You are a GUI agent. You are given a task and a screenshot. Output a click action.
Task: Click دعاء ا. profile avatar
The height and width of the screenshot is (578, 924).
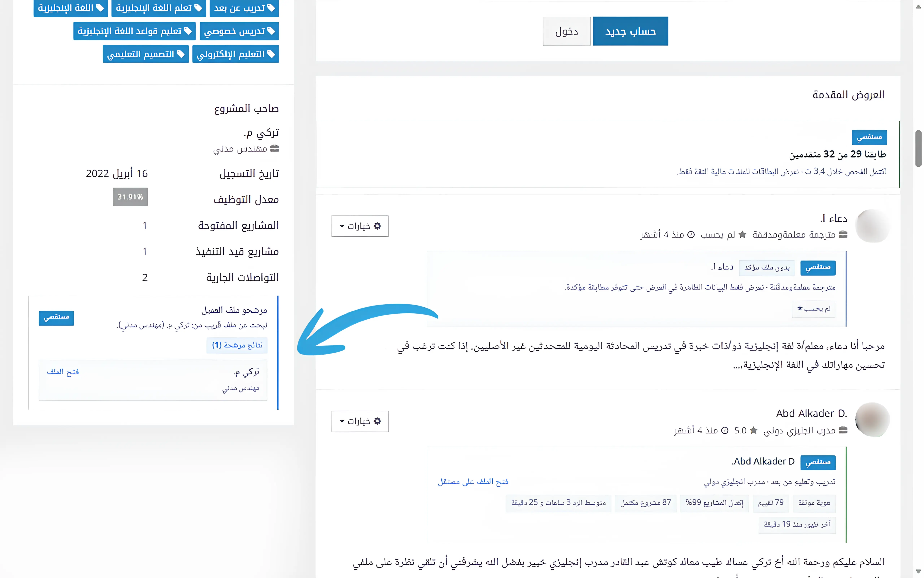(x=872, y=226)
